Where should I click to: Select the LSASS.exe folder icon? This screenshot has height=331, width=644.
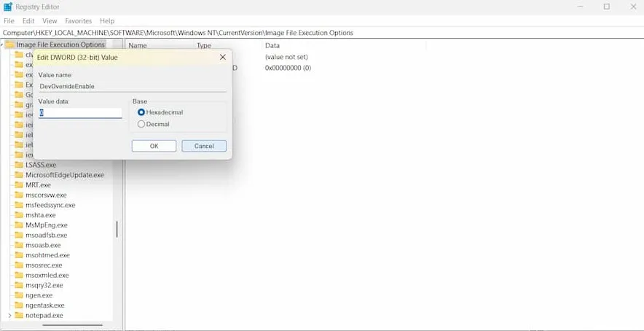pos(18,165)
